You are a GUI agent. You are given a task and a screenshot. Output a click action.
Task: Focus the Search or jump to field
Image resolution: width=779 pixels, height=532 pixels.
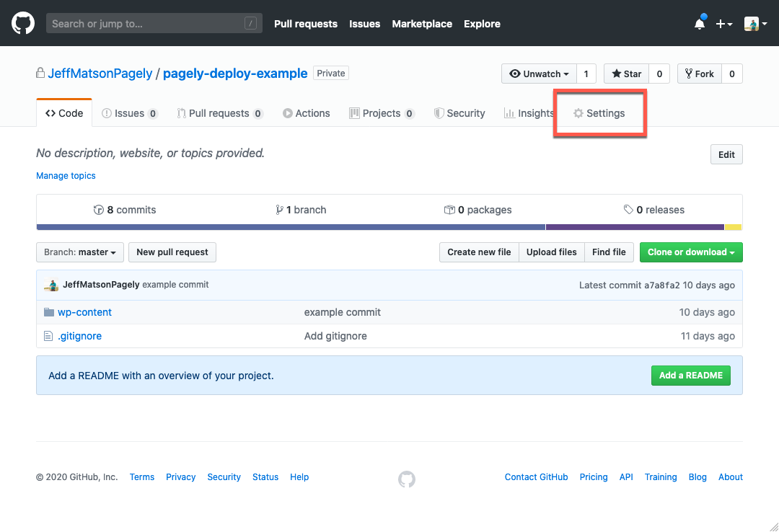(x=154, y=23)
